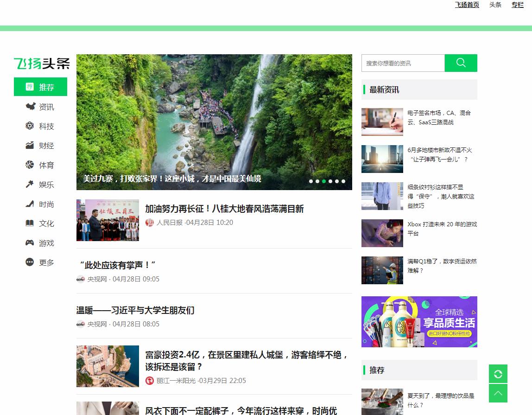Open 6月多地楼市新政 news link
The width and height of the screenshot is (532, 415).
tap(440, 154)
